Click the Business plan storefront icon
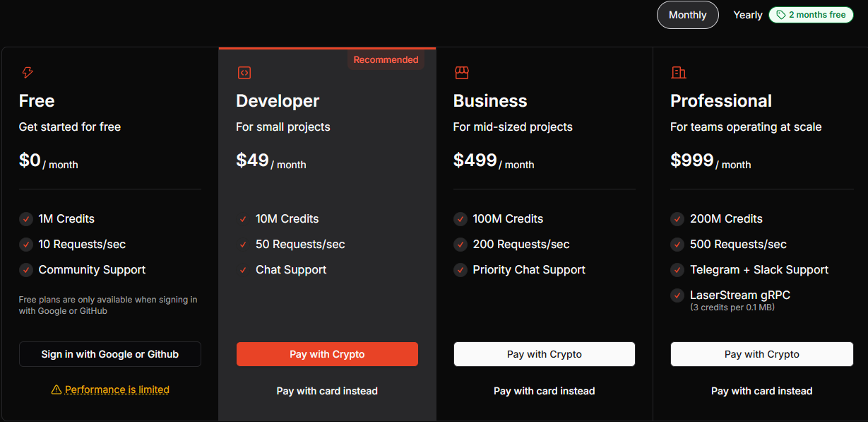 pos(462,72)
